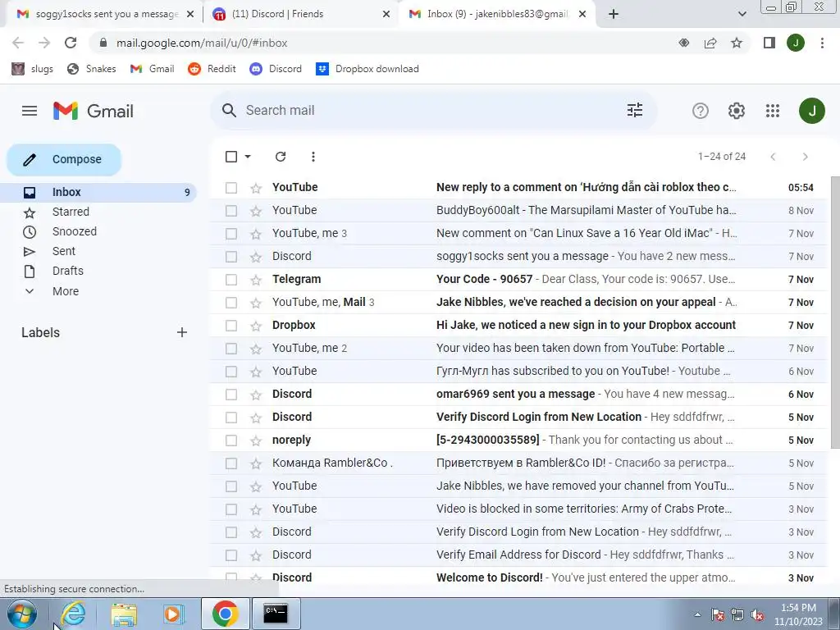This screenshot has width=840, height=630.
Task: Open Chrome side panel icon
Action: click(x=769, y=43)
